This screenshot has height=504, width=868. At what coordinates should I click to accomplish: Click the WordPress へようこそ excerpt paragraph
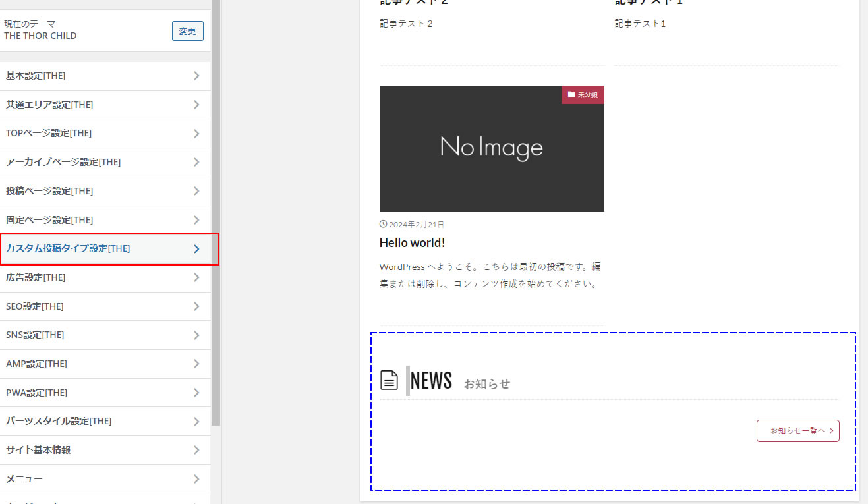(490, 275)
